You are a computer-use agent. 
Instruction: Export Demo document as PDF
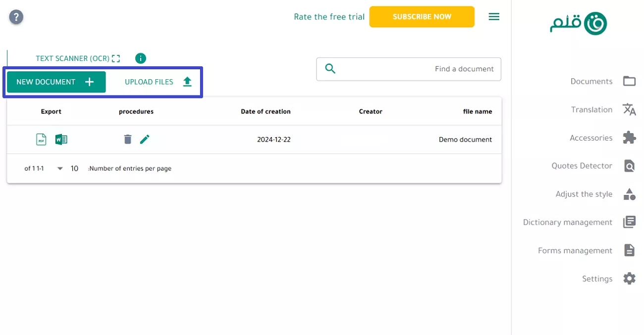tap(41, 139)
